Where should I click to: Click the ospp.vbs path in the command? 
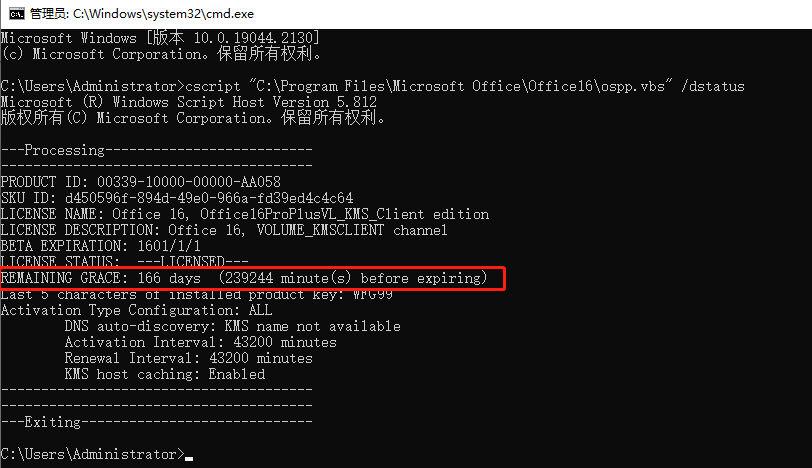[460, 86]
